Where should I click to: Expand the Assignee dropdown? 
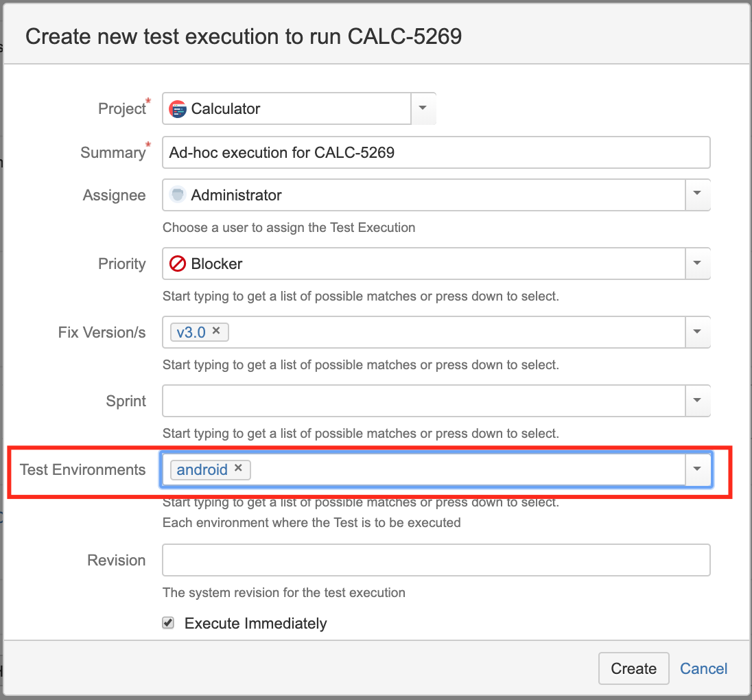[697, 194]
